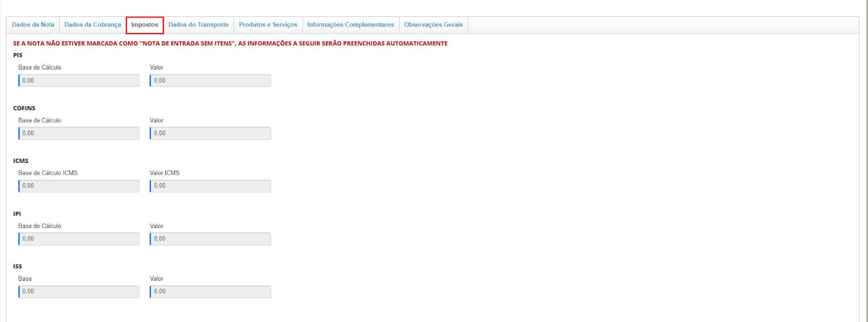Click the PIS Valor field
The height and width of the screenshot is (322, 868).
[x=210, y=80]
